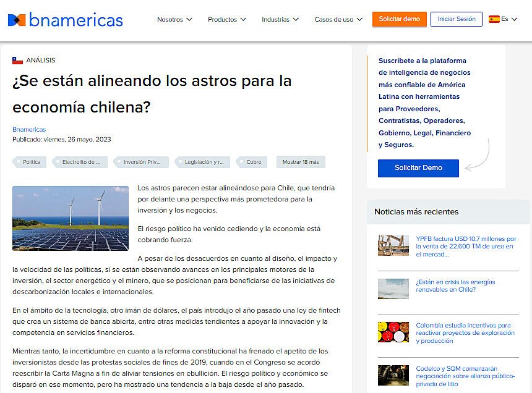The width and height of the screenshot is (532, 393).
Task: Select the Electrolito de... tag
Action: point(80,162)
